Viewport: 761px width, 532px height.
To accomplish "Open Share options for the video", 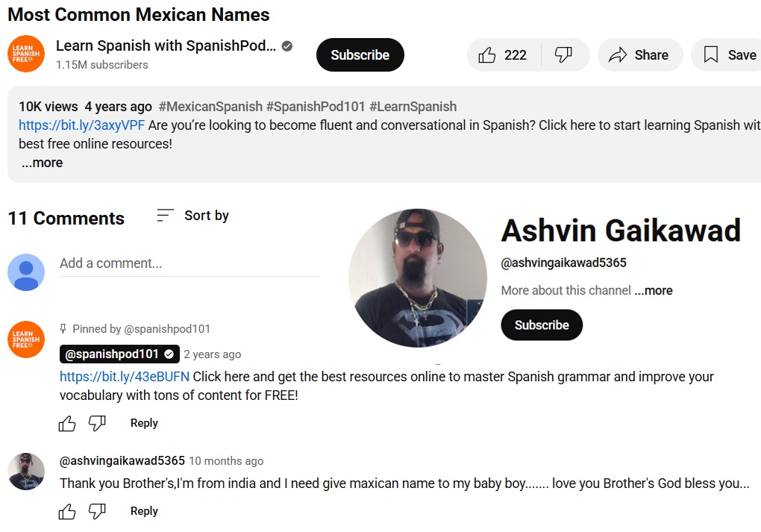I will pyautogui.click(x=639, y=55).
